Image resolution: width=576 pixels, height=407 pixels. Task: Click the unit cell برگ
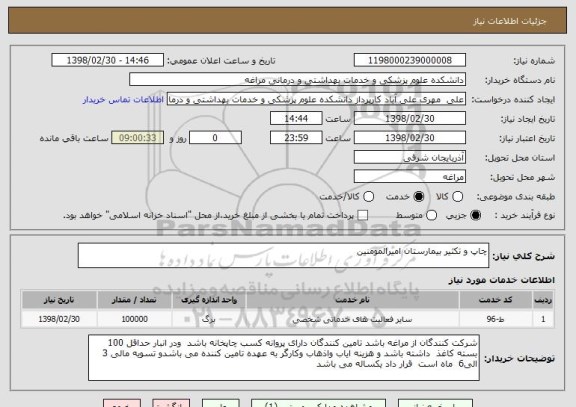coord(209,319)
